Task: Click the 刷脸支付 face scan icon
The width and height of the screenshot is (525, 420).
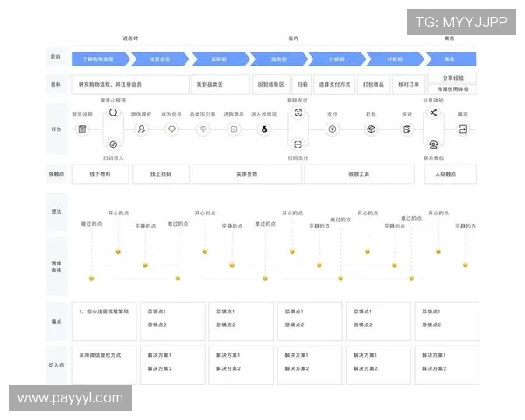Action: pos(298,113)
